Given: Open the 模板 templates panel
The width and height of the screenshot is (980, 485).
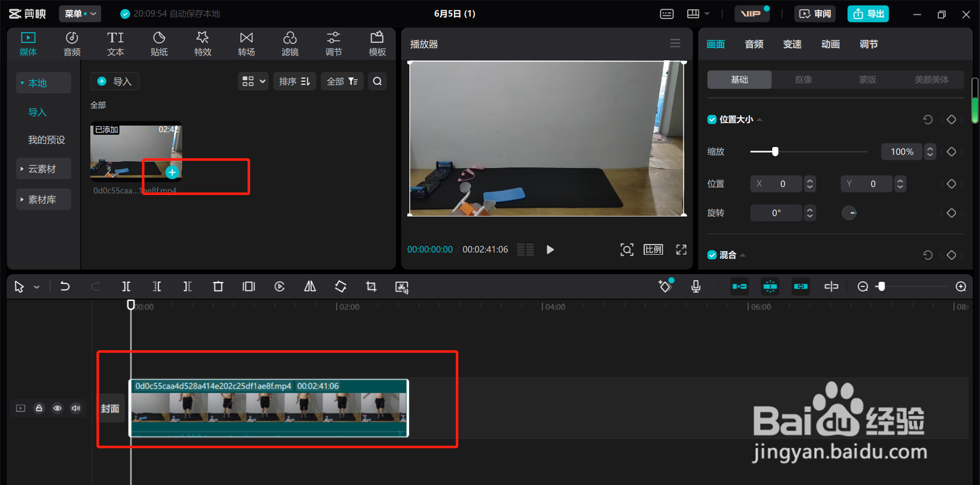Looking at the screenshot, I should click(x=377, y=44).
